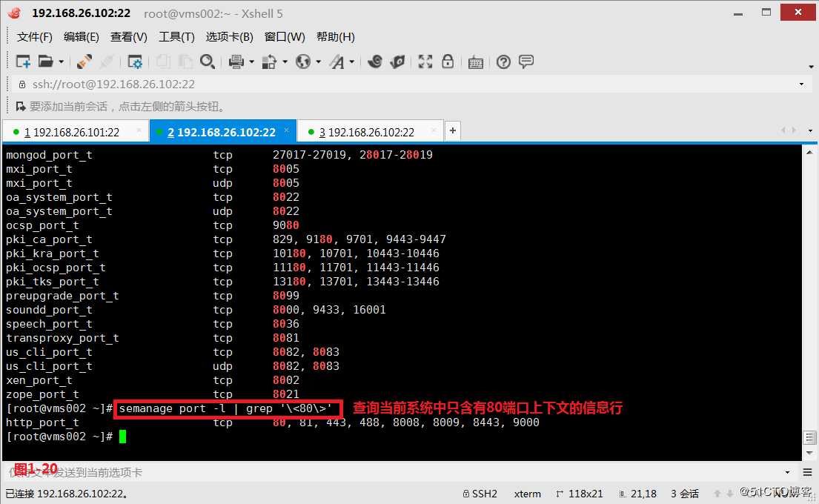Click the Find magnifier icon
819x504 pixels.
point(208,62)
